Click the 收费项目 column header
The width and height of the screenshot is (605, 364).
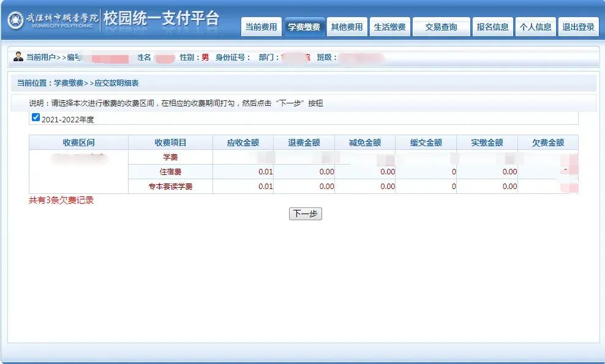[x=170, y=143]
